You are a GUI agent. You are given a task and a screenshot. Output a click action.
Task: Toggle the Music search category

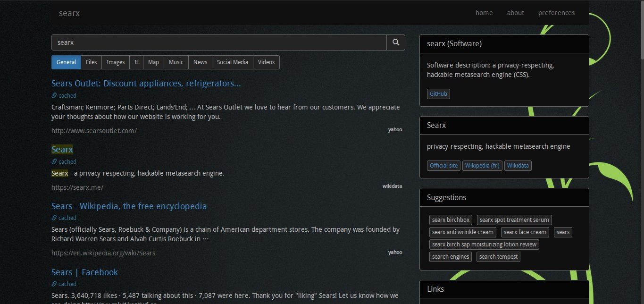[176, 62]
